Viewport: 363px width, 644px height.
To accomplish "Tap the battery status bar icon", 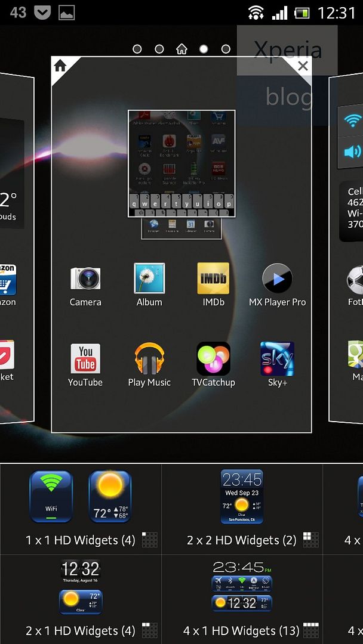I will (x=302, y=13).
